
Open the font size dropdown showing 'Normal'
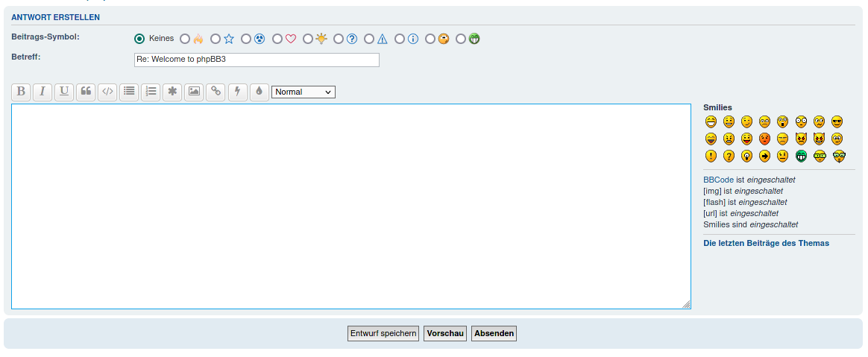tap(304, 92)
